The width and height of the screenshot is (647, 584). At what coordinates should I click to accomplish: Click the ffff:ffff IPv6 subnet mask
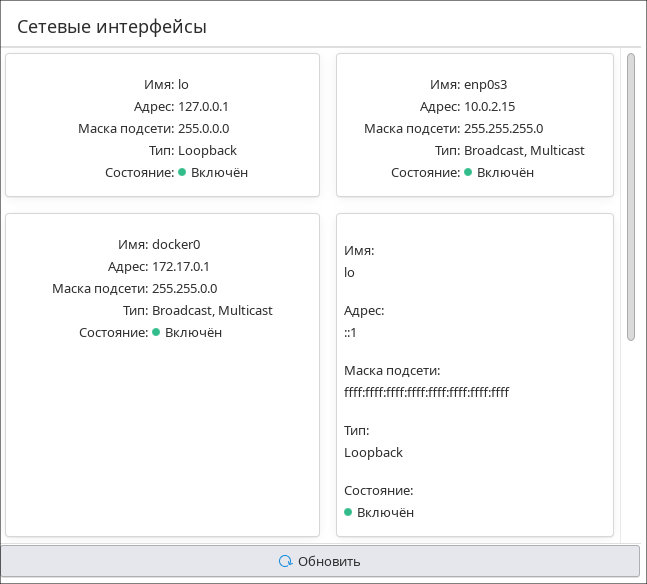[x=426, y=392]
